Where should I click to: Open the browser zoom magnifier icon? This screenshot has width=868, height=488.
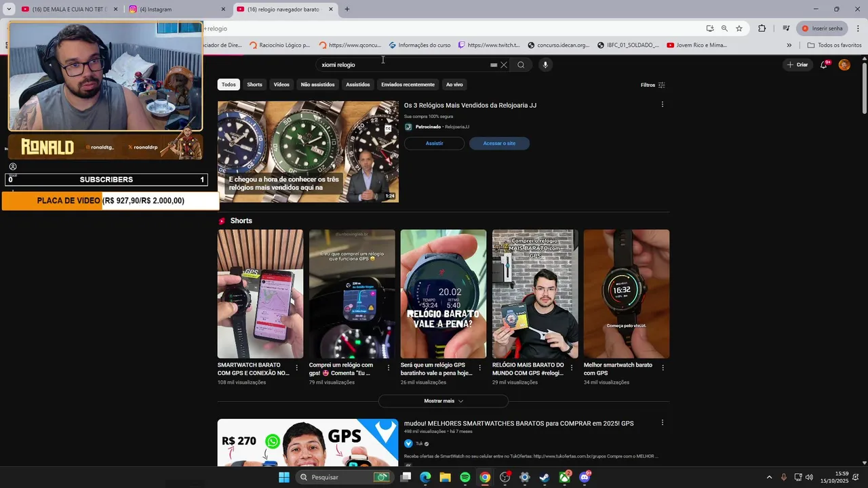click(x=724, y=28)
